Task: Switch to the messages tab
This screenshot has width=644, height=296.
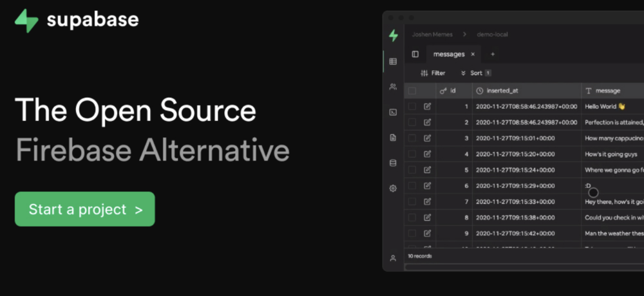Action: [448, 55]
